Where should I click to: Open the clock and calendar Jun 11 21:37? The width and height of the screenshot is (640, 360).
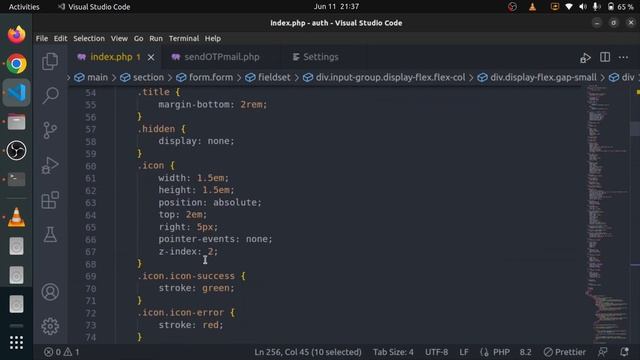336,7
